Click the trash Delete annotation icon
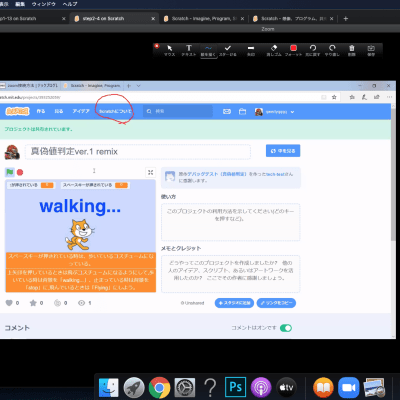The width and height of the screenshot is (400, 400). 352,50
